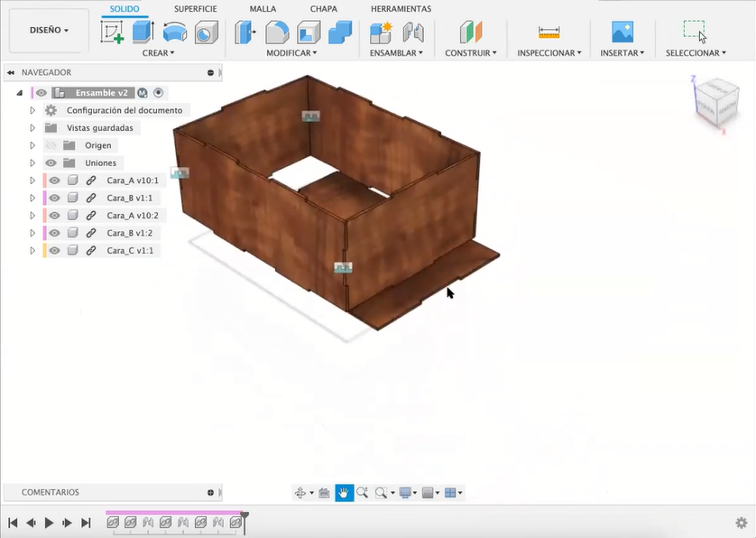Select the Offset Plane construct tool
Viewport: 756px width, 538px height.
click(471, 32)
